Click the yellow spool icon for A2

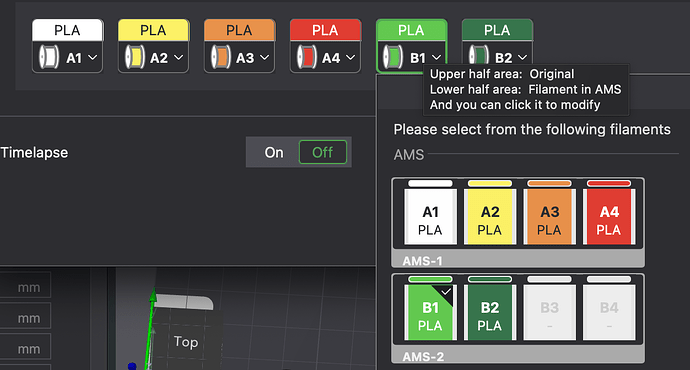click(x=135, y=57)
